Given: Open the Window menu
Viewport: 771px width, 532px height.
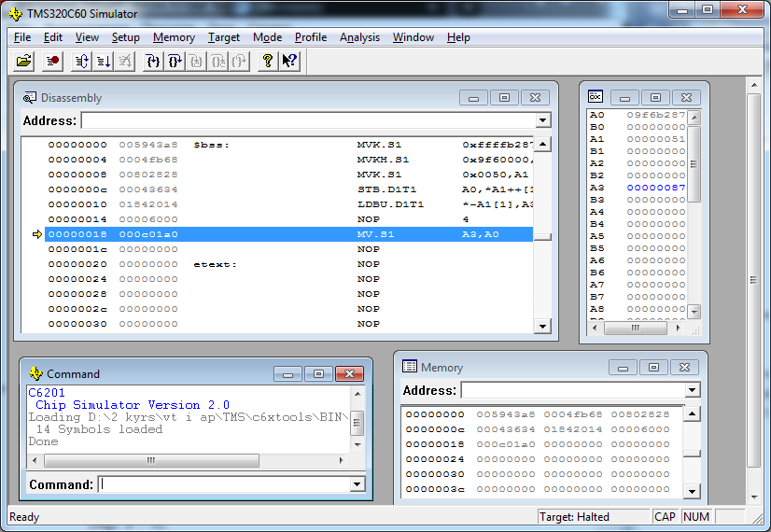Looking at the screenshot, I should point(413,37).
